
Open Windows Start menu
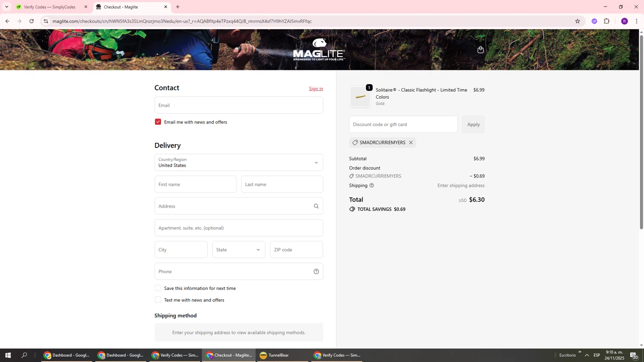click(7, 355)
